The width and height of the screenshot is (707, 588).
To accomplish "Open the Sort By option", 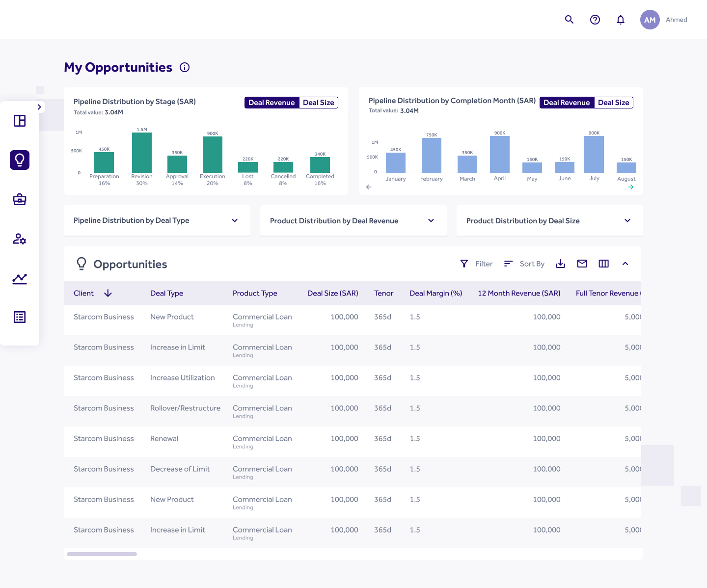I will [524, 264].
